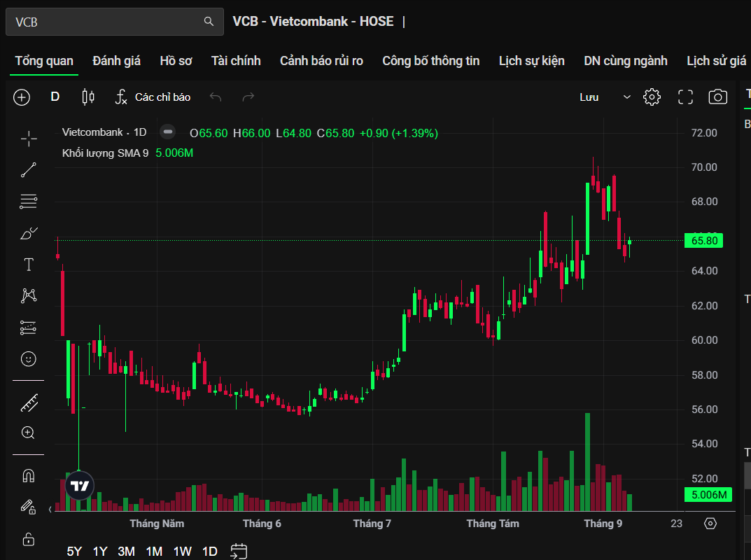Open the emoji icons tool
751x560 pixels.
tap(29, 359)
